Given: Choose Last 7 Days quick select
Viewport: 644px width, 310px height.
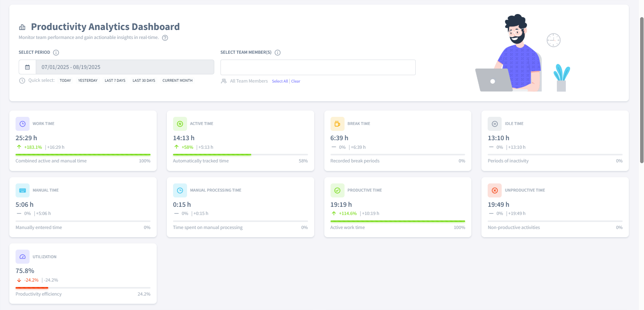Looking at the screenshot, I should [115, 81].
